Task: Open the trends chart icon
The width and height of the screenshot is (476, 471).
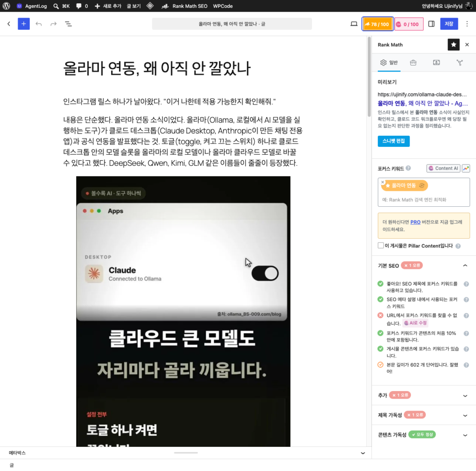Action: pos(466,168)
